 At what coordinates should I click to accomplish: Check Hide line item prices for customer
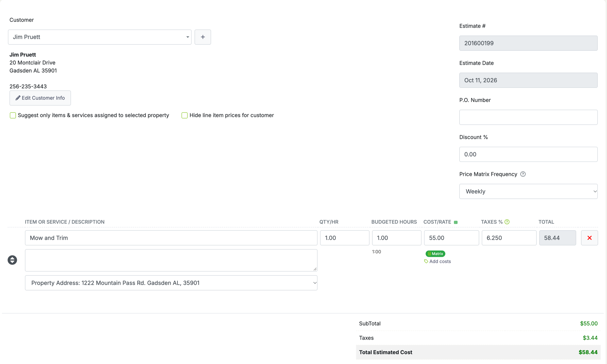pos(185,115)
